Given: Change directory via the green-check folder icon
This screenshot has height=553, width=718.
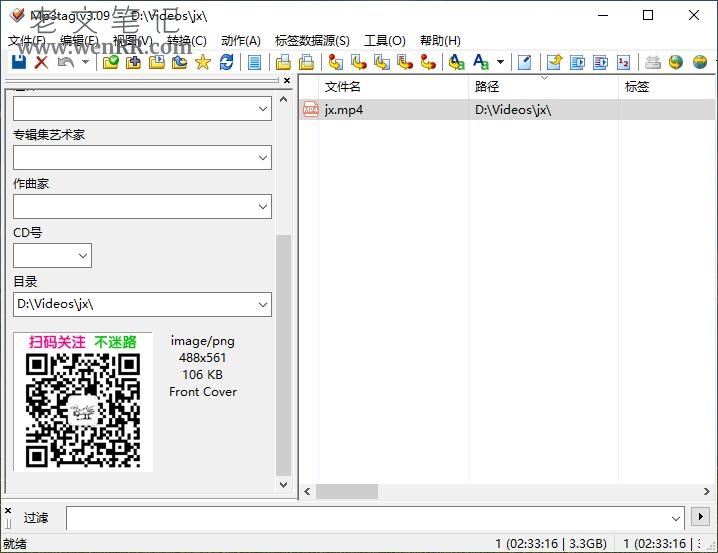Looking at the screenshot, I should pyautogui.click(x=111, y=62).
